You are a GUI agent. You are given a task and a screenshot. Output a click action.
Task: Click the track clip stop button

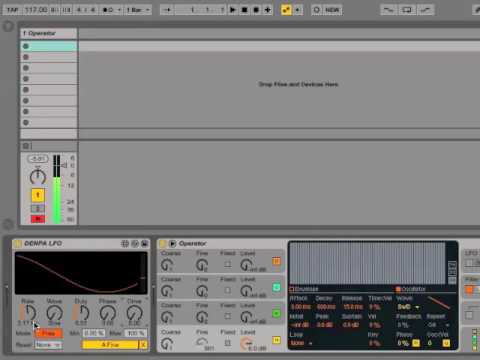point(26,146)
